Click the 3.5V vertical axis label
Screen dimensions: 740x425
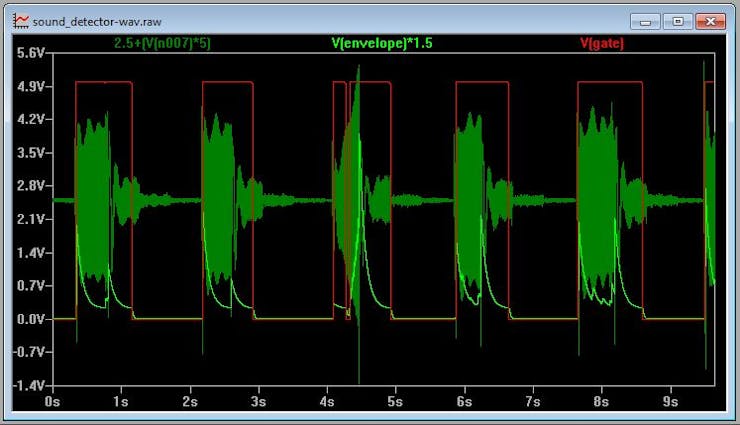(30, 153)
